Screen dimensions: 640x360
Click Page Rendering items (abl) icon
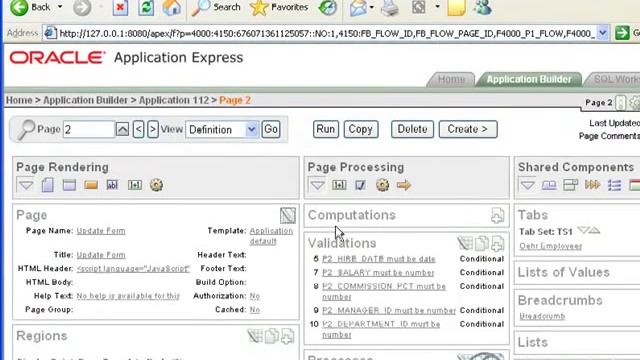click(112, 185)
